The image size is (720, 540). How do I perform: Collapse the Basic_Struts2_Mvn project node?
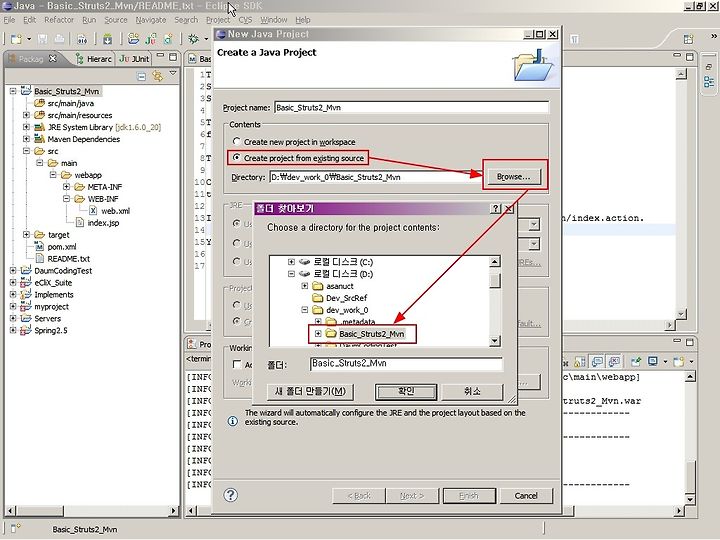coord(13,91)
